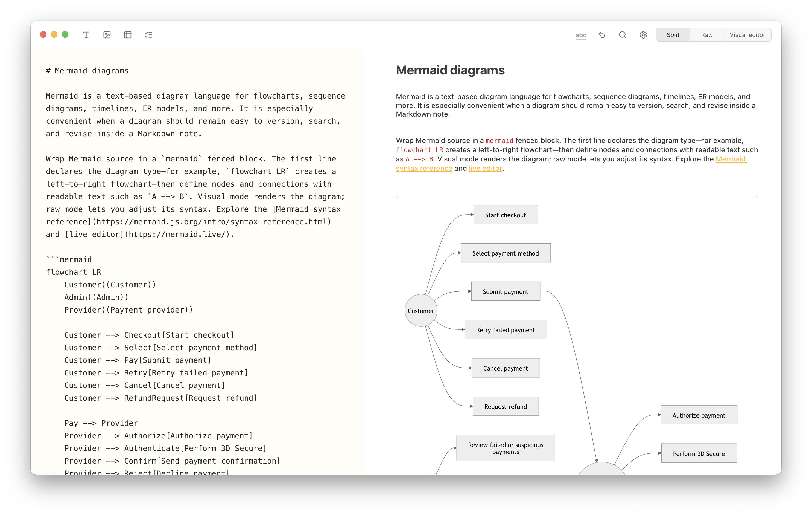
Task: Open the live editor link
Action: point(485,168)
